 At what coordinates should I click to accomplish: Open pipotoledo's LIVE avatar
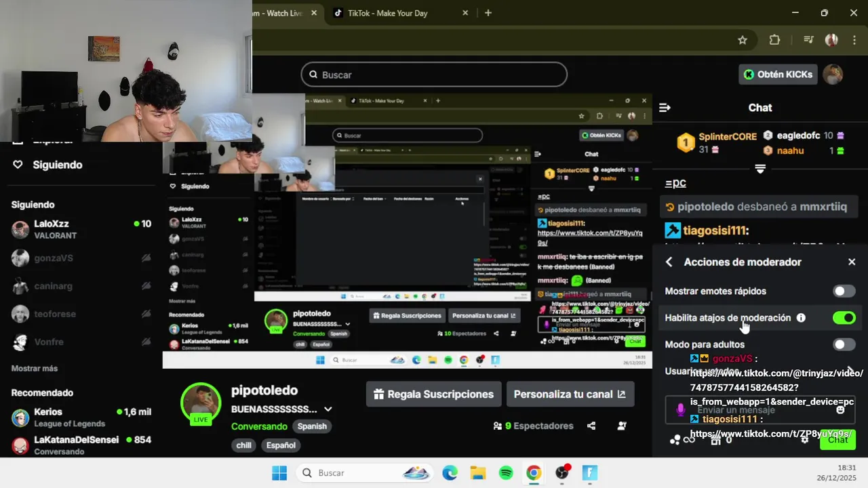[201, 403]
